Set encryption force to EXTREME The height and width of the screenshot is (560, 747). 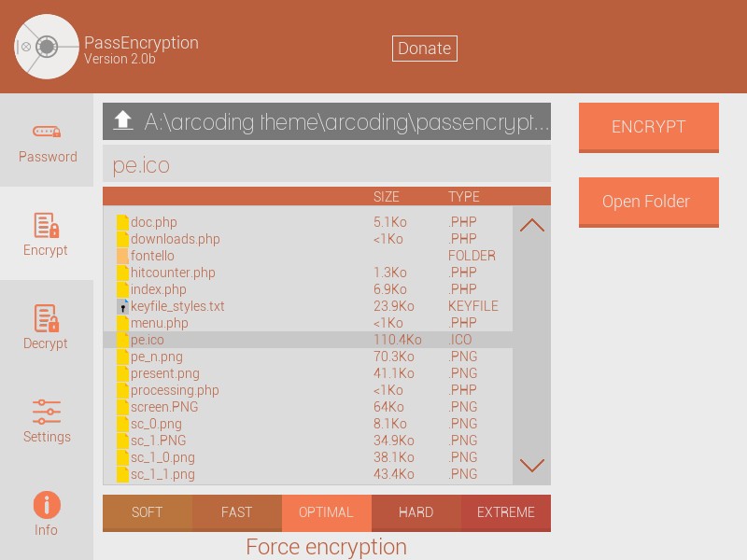pos(506,512)
